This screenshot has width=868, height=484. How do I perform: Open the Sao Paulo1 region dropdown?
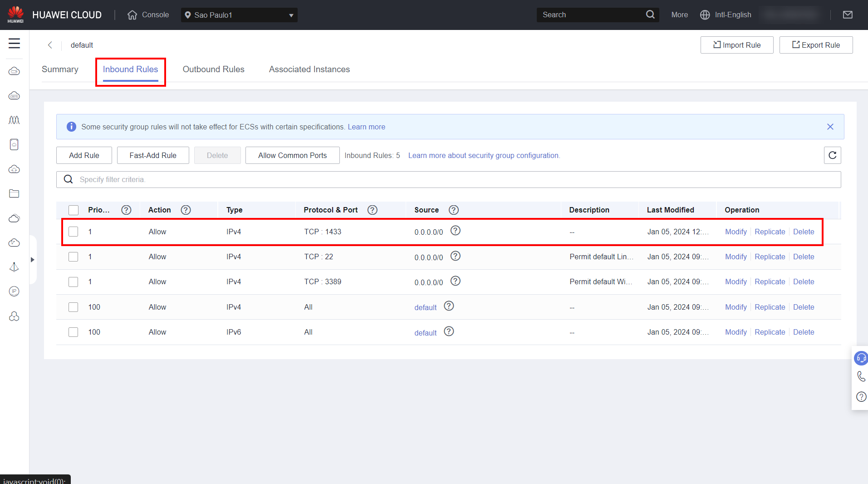(x=239, y=15)
